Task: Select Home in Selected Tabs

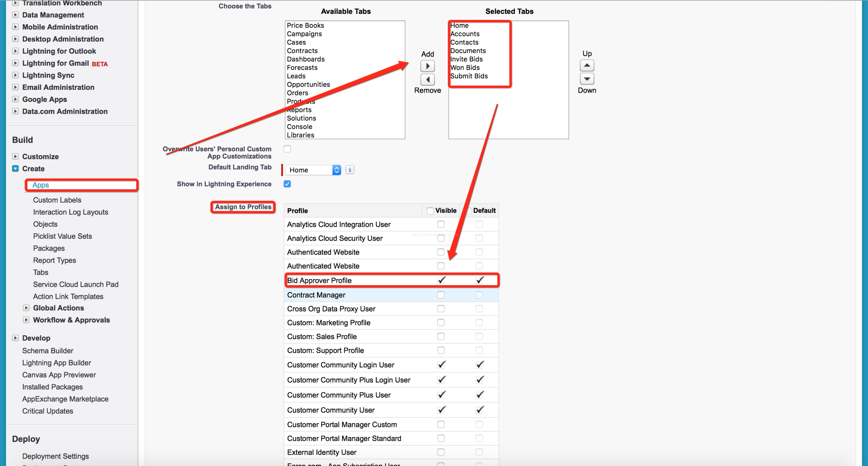Action: (x=459, y=25)
